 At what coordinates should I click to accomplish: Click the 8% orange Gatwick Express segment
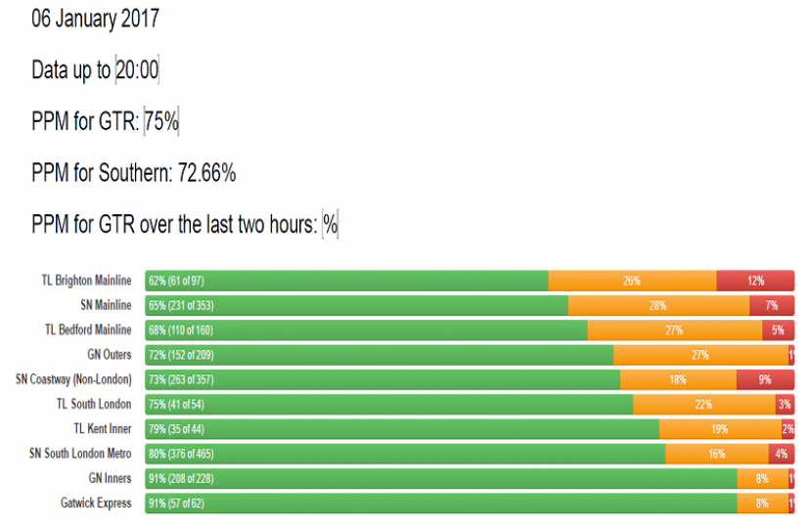[762, 504]
